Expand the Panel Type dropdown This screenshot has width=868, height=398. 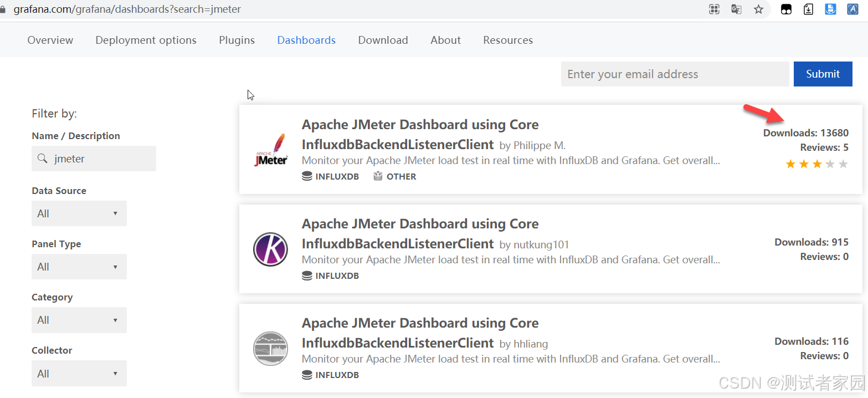tap(79, 267)
